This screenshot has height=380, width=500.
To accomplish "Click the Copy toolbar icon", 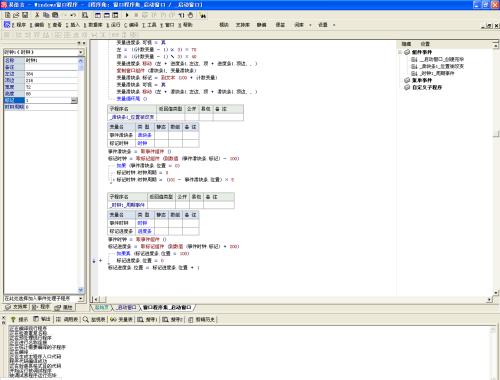I will coord(46,15).
